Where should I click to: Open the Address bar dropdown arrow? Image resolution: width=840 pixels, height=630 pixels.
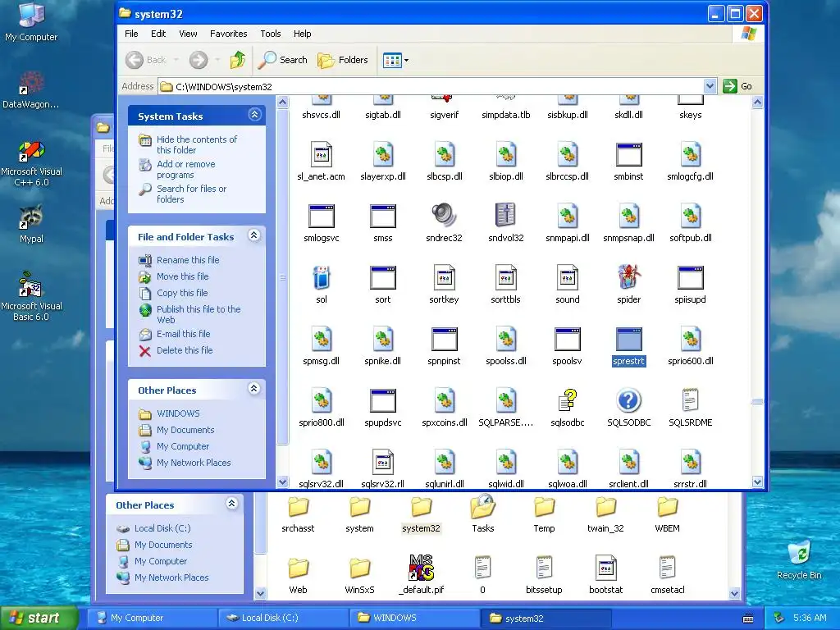click(710, 86)
